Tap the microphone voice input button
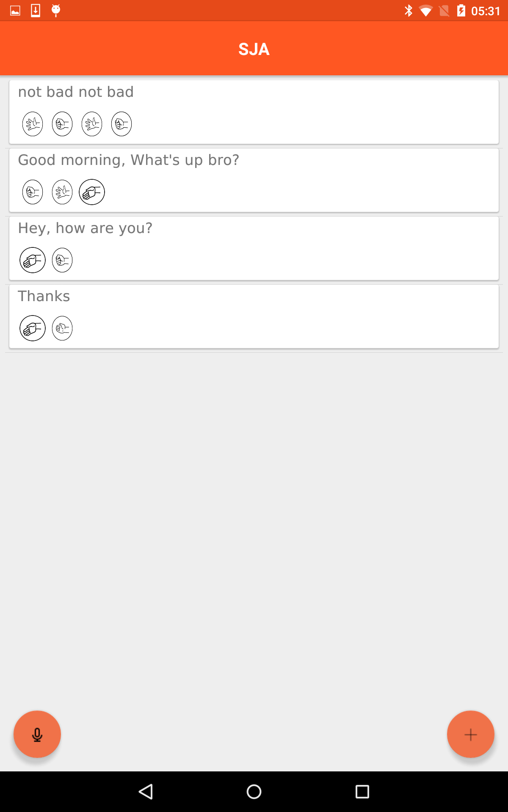This screenshot has height=812, width=508. (37, 734)
